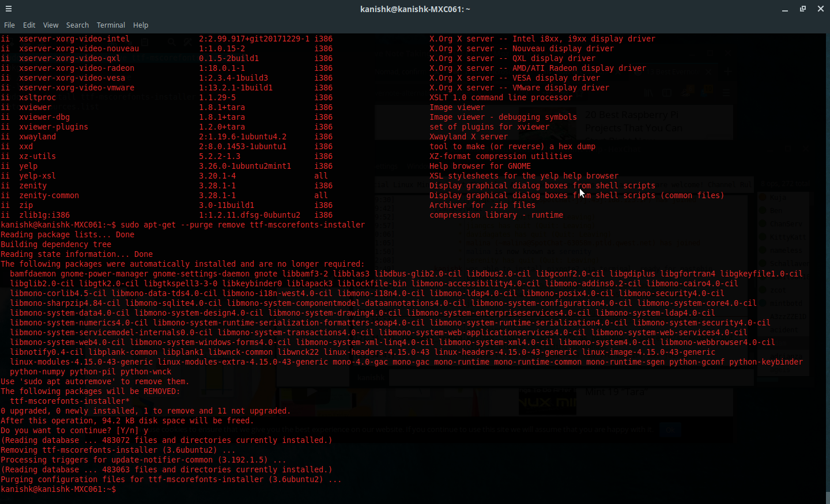Click the package name xserver-xorg-video-vmware
The width and height of the screenshot is (830, 504).
pos(77,88)
